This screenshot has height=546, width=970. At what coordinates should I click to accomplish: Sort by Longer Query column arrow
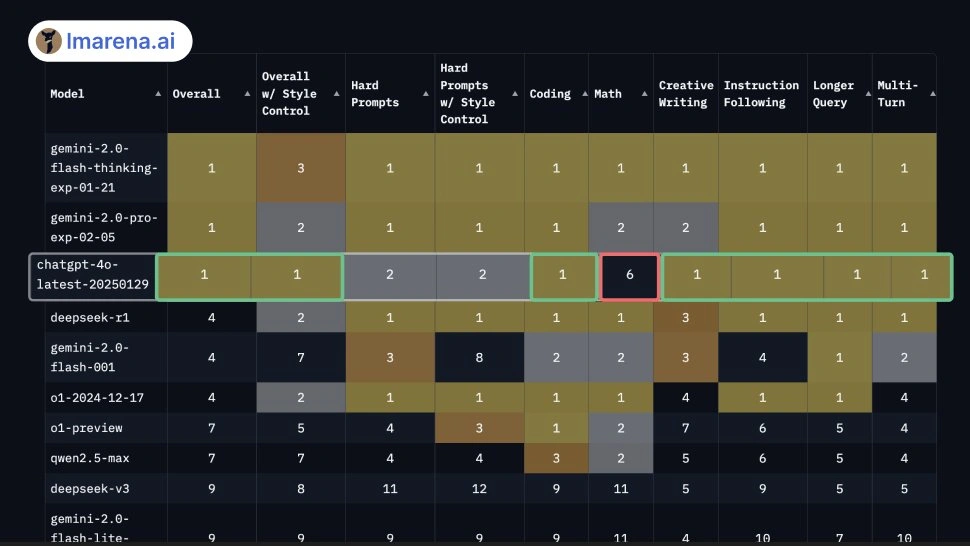[x=868, y=94]
